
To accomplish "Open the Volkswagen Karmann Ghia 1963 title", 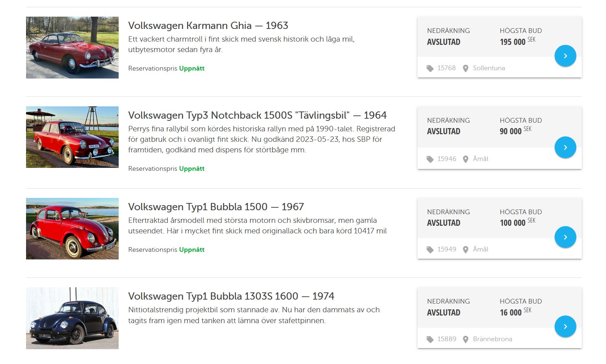I will pyautogui.click(x=208, y=26).
